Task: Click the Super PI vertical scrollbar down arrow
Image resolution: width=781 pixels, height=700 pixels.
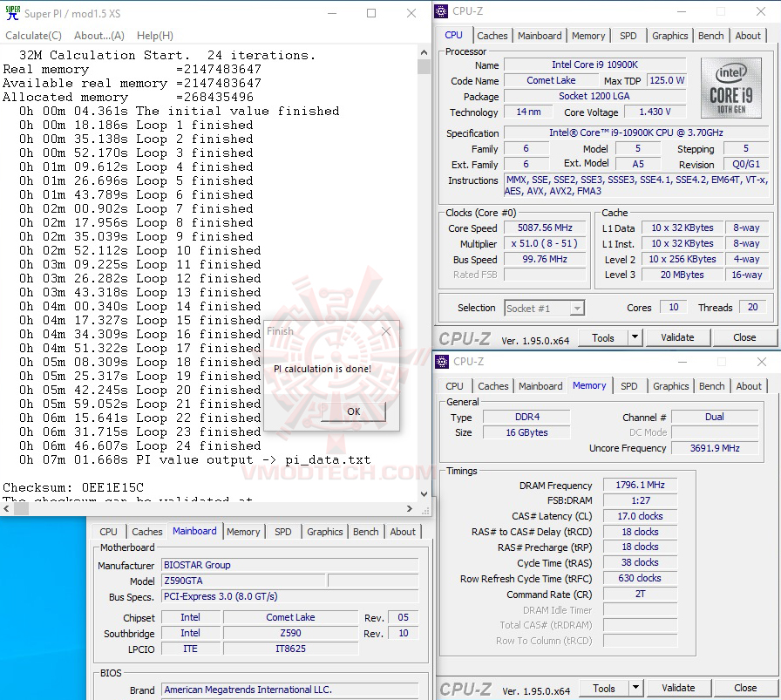Action: (424, 493)
